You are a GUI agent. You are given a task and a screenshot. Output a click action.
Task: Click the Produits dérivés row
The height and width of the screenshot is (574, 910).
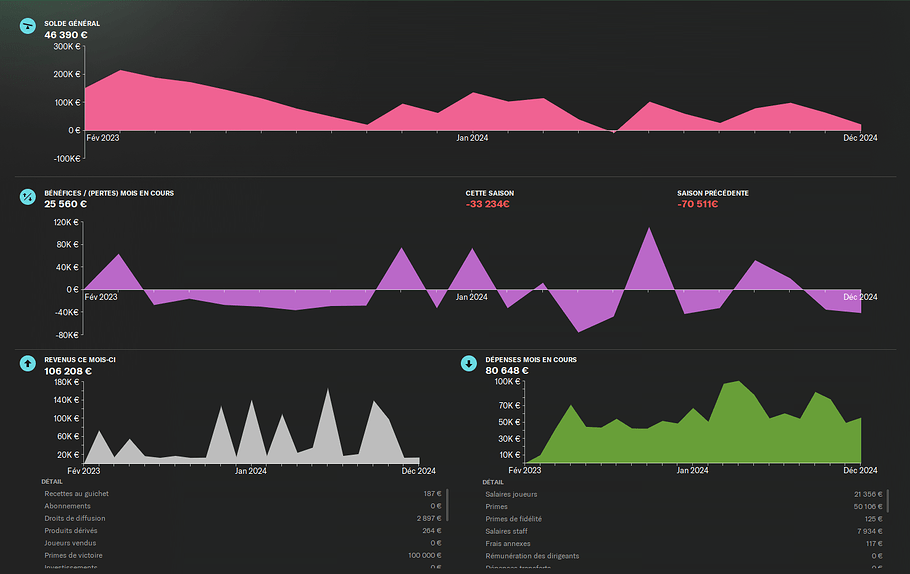[x=243, y=530]
